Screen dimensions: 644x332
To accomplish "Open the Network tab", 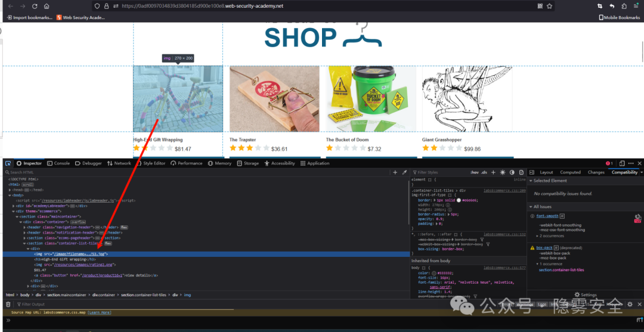I will (119, 163).
